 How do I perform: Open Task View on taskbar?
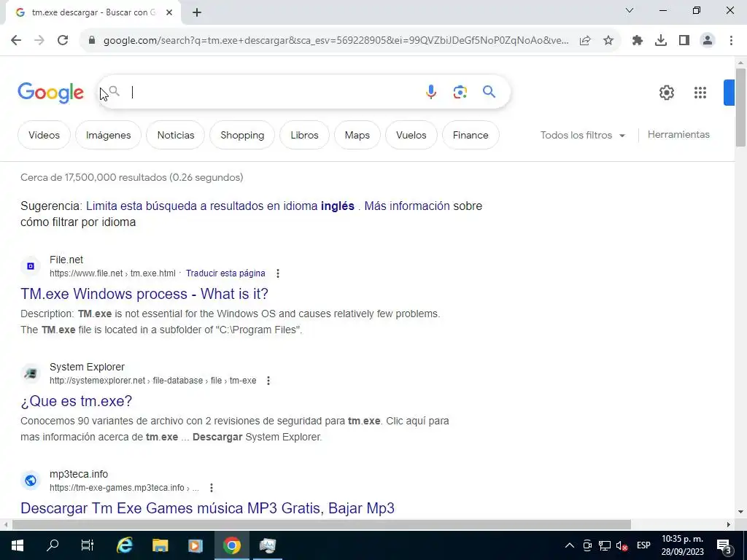pos(88,545)
